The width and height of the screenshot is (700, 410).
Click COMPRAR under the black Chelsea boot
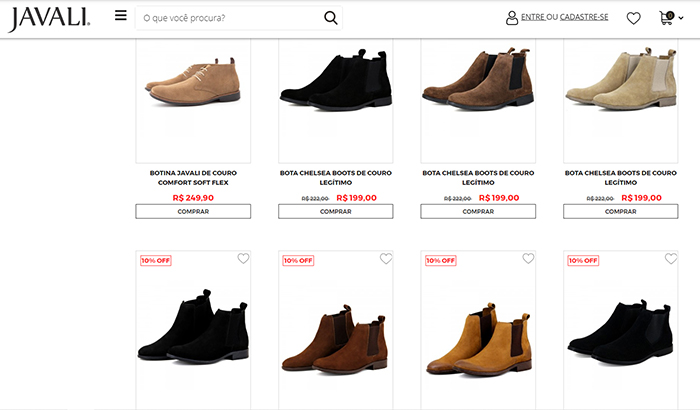[335, 211]
